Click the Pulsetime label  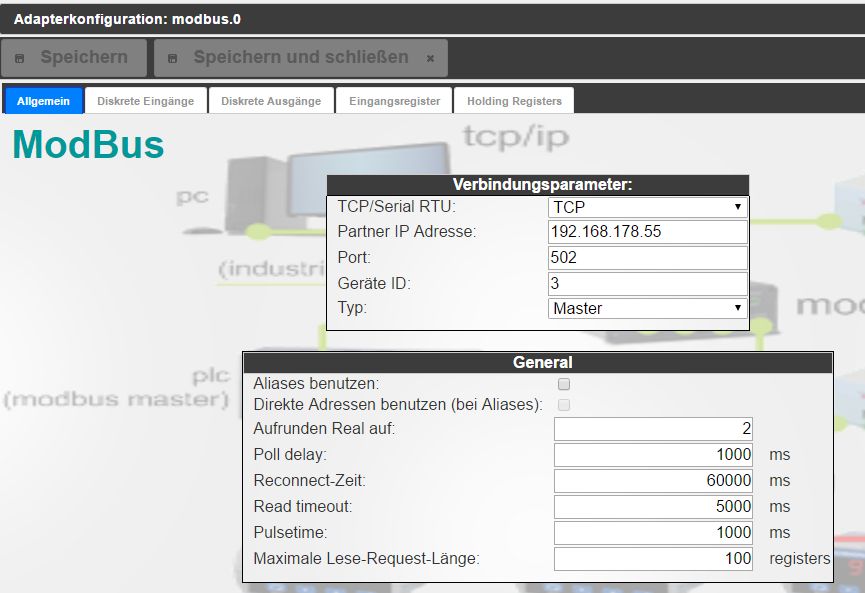291,532
